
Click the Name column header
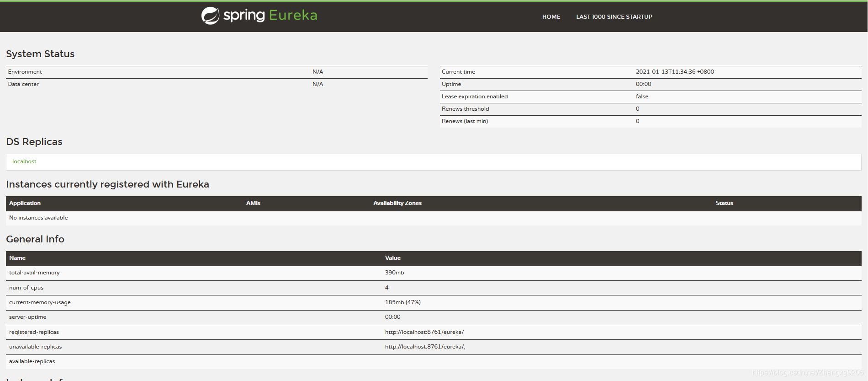pos(17,258)
